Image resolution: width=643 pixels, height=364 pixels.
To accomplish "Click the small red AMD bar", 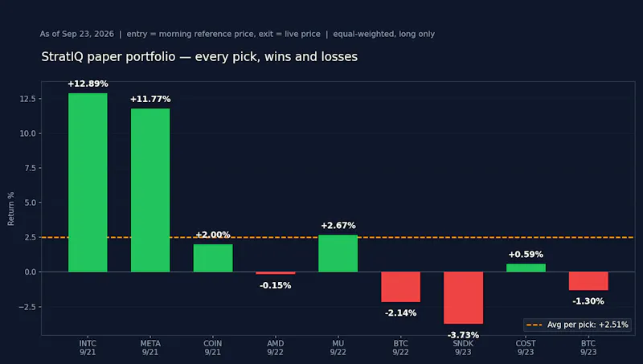I will tap(275, 273).
